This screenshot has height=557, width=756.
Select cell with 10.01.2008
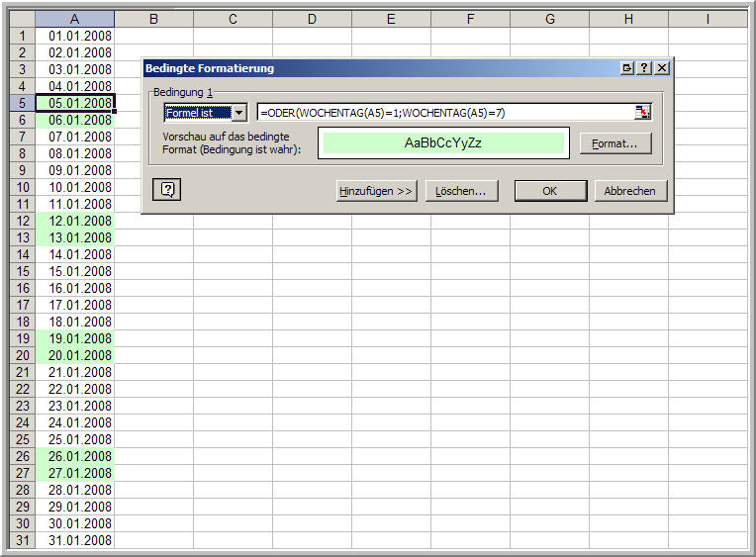[75, 187]
